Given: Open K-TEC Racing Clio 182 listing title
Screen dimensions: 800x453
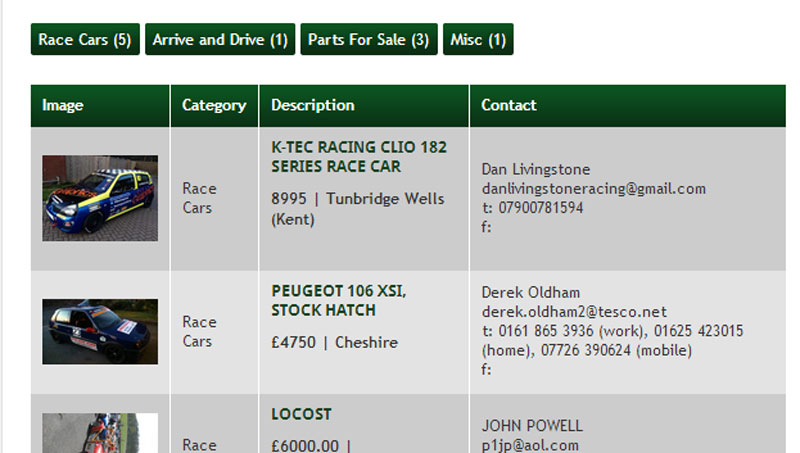Looking at the screenshot, I should [359, 157].
